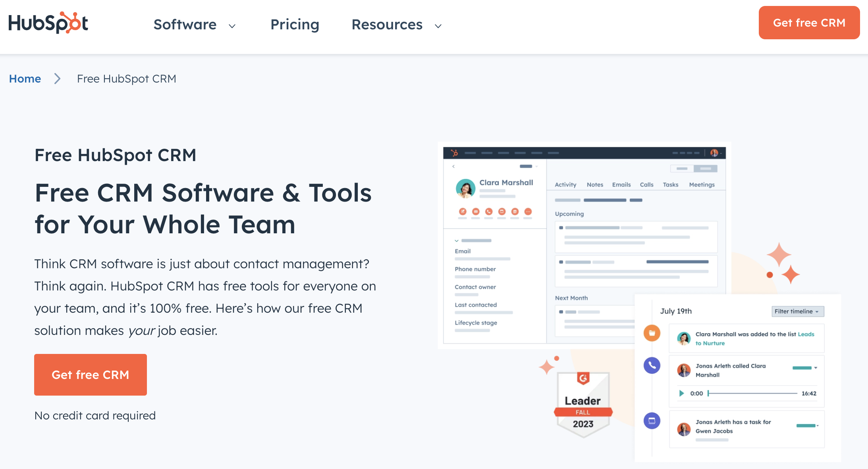Screen dimensions: 868x469
Task: Click the purple task window icon
Action: point(652,421)
